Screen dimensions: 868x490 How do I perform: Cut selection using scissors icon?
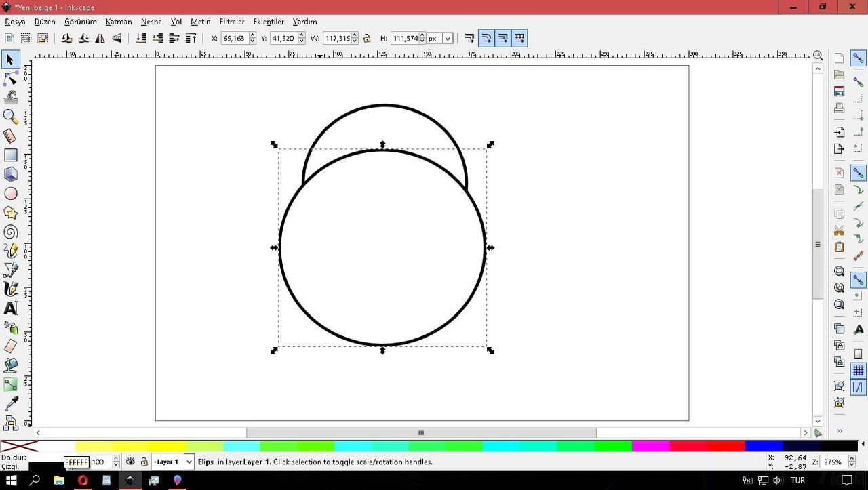[x=840, y=230]
